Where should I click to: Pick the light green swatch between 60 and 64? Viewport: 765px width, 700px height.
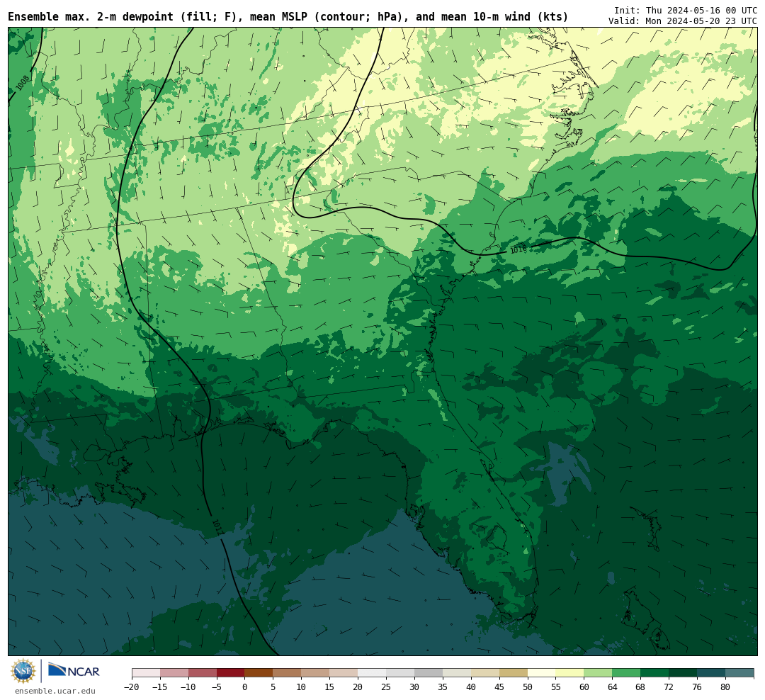(599, 673)
